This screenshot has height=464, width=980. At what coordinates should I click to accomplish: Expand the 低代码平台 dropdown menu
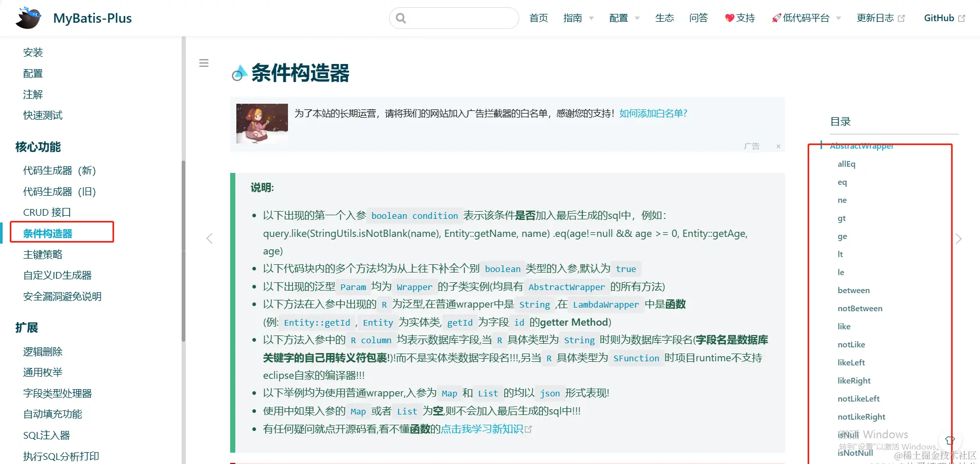point(806,18)
